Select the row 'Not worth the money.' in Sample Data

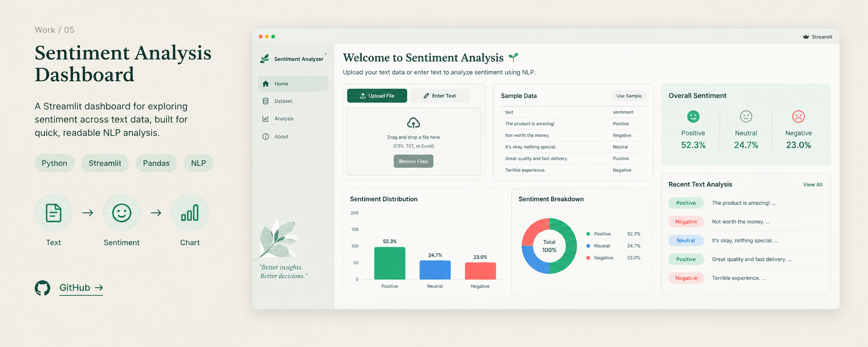(x=573, y=135)
